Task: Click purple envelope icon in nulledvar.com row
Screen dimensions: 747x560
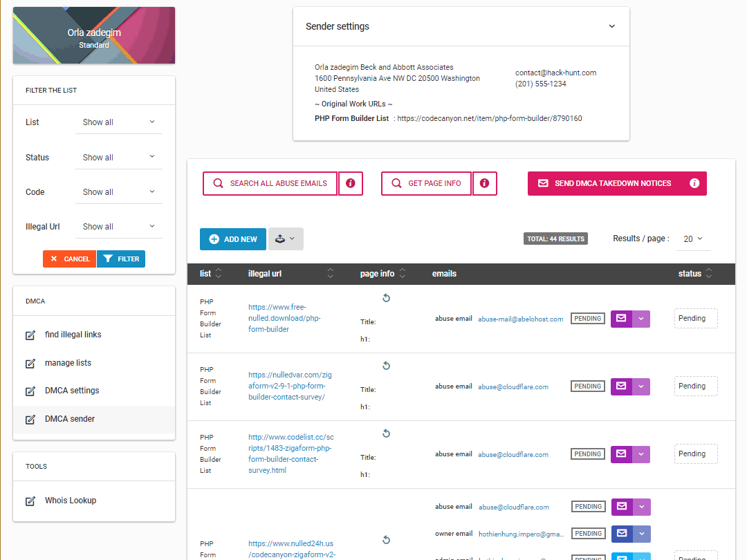Action: click(x=621, y=386)
